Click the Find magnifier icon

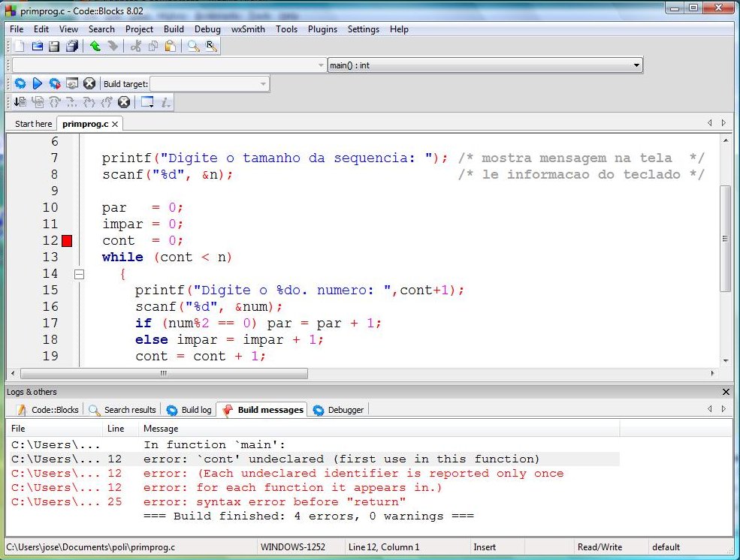point(193,47)
